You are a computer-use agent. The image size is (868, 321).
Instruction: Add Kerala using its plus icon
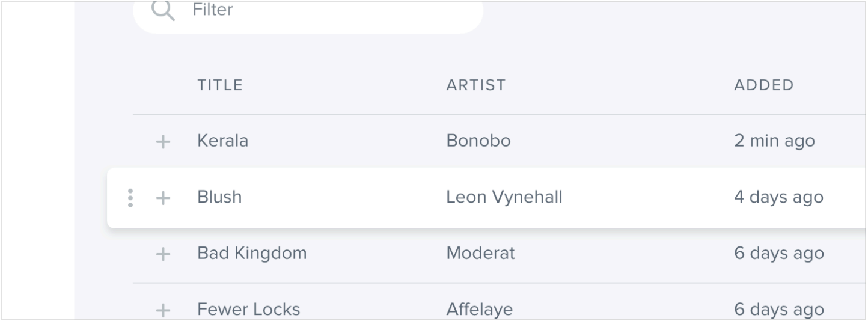click(x=163, y=142)
